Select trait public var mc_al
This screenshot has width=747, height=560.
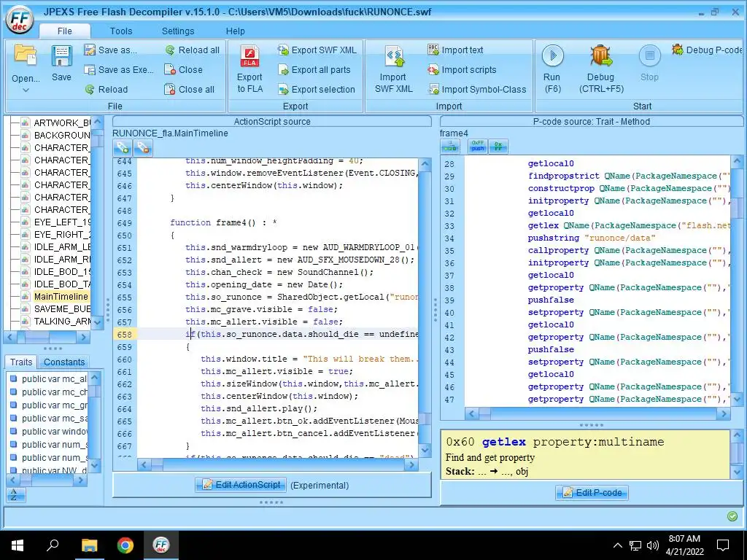pyautogui.click(x=48, y=379)
